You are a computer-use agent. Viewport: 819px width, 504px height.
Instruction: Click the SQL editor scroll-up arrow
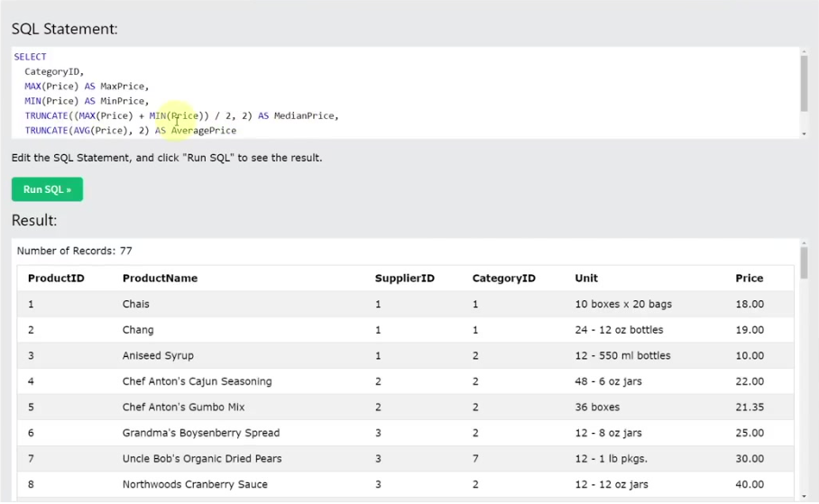pos(804,51)
